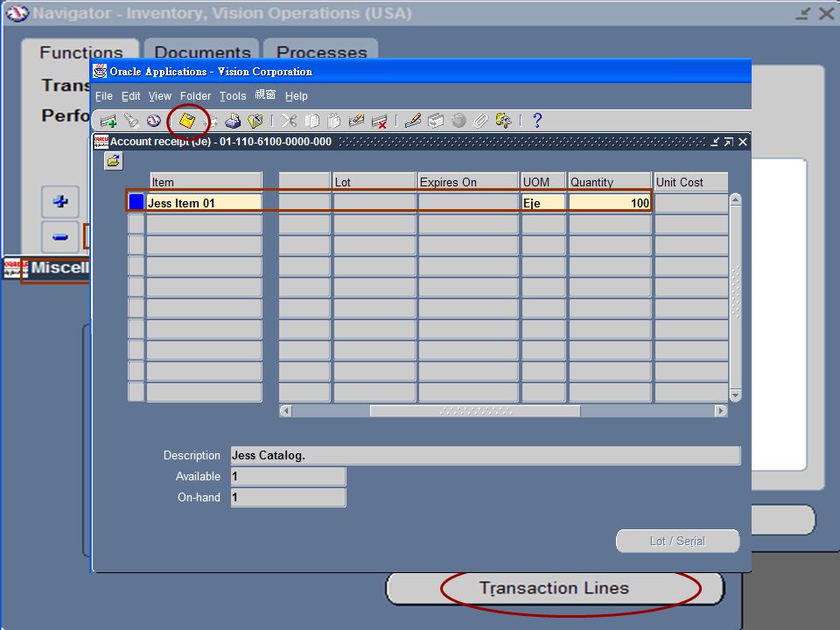Click the Attachments paperclip icon
Viewport: 840px width, 630px height.
tap(480, 121)
